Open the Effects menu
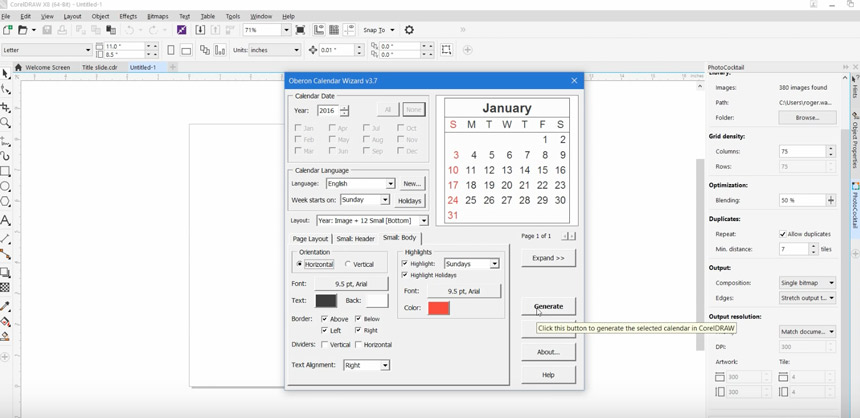The width and height of the screenshot is (860, 418). click(x=128, y=16)
